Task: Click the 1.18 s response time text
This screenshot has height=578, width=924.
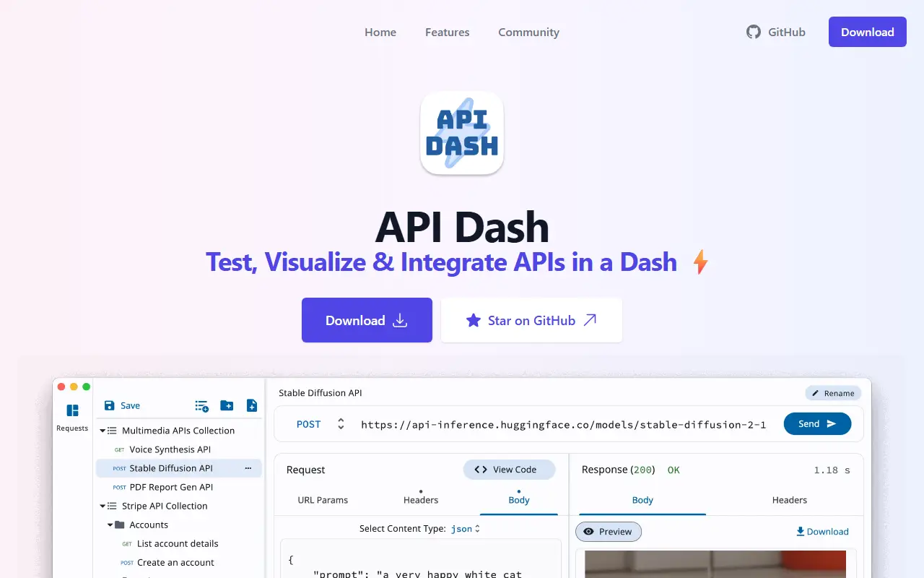Action: 832,470
